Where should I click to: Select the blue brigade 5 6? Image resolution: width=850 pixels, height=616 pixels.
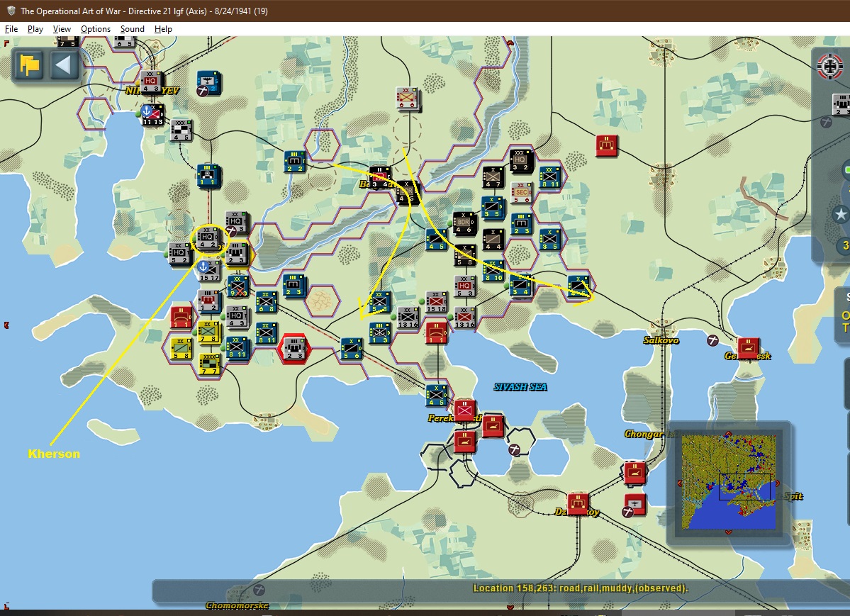(x=352, y=349)
